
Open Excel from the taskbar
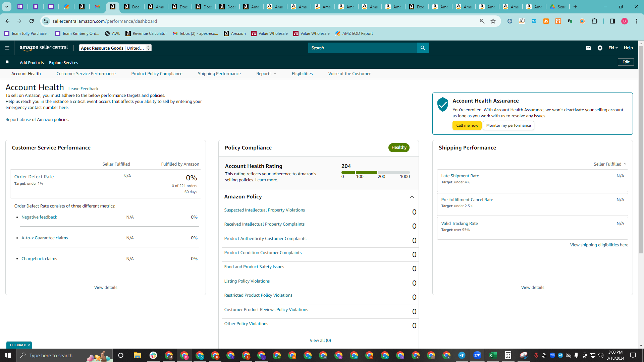point(493,355)
